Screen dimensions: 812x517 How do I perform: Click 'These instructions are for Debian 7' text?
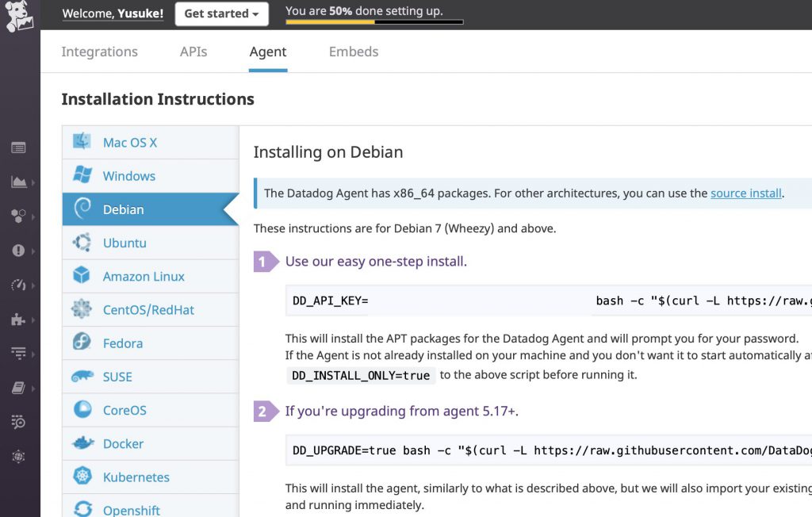349,228
